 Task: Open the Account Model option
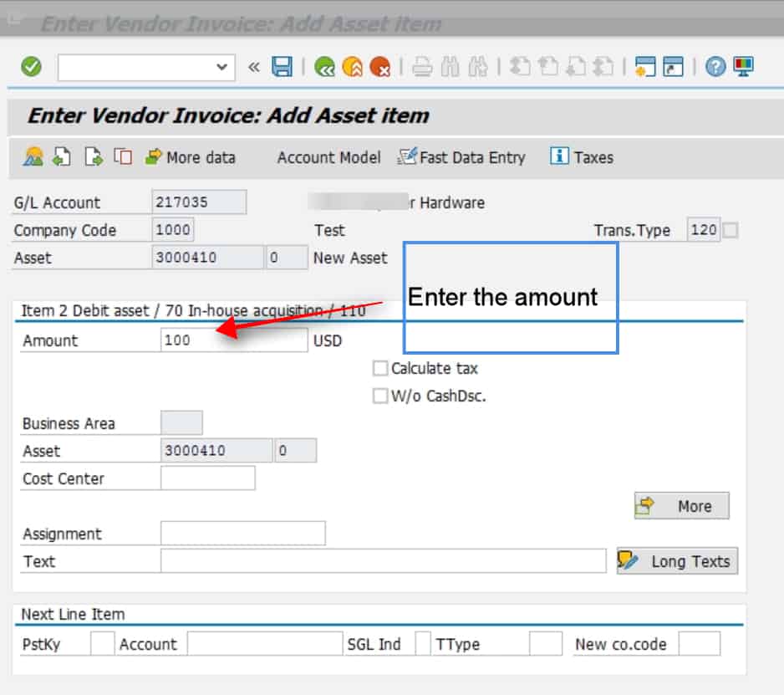[x=328, y=157]
